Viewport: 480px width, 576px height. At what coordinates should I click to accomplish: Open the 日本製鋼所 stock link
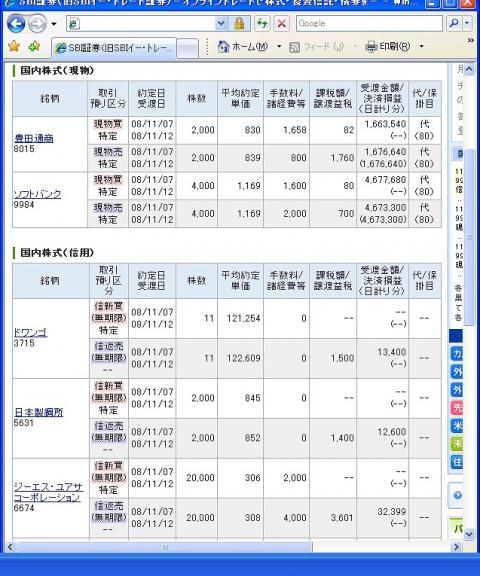pyautogui.click(x=39, y=412)
